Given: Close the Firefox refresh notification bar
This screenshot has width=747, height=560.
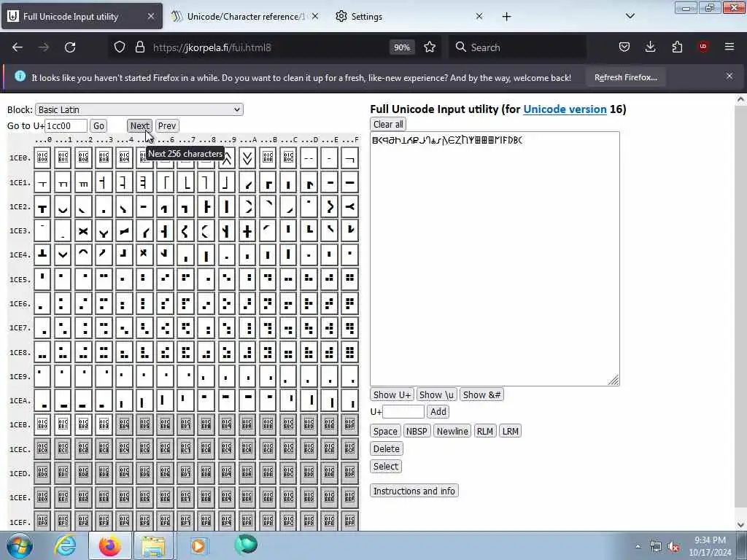Looking at the screenshot, I should tap(729, 76).
